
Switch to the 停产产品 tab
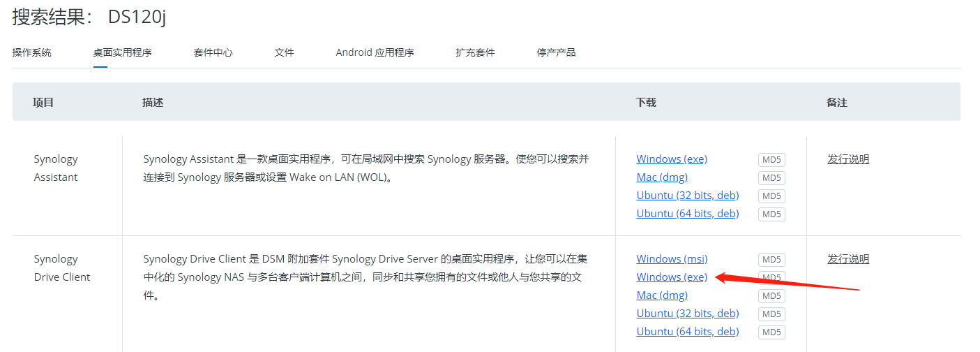coord(557,52)
